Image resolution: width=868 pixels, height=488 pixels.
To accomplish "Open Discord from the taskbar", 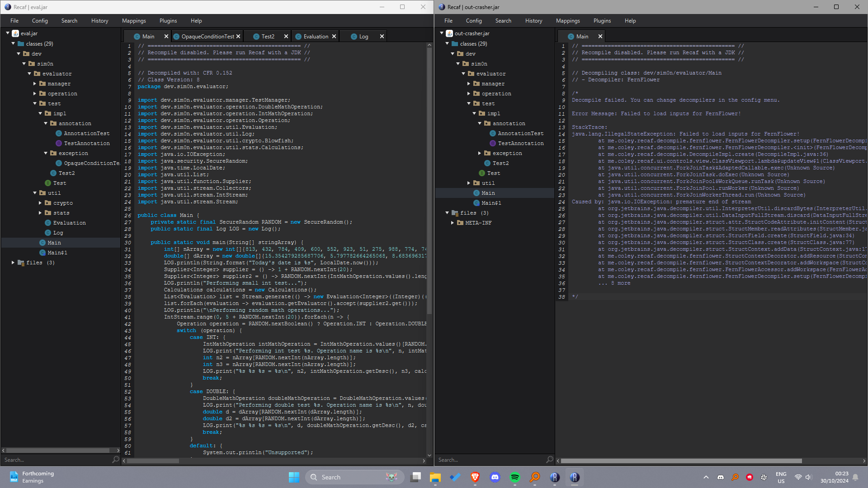I will pos(495,477).
